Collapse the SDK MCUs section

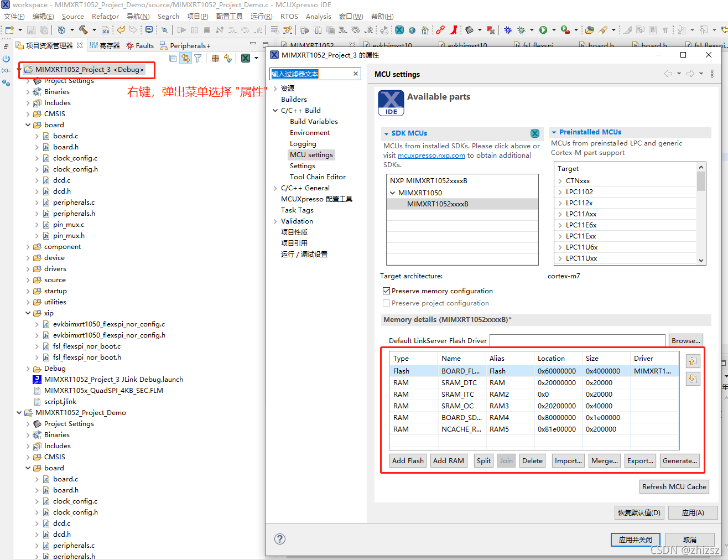[x=386, y=133]
